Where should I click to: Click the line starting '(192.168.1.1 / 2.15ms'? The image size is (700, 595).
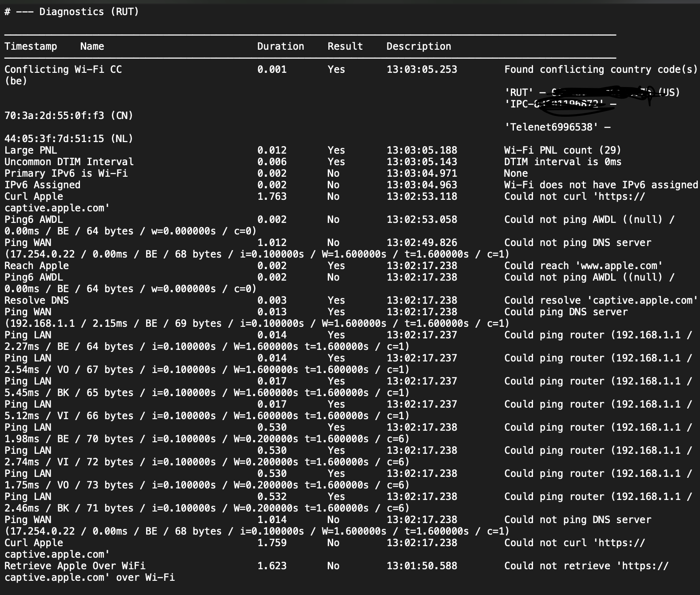(257, 323)
